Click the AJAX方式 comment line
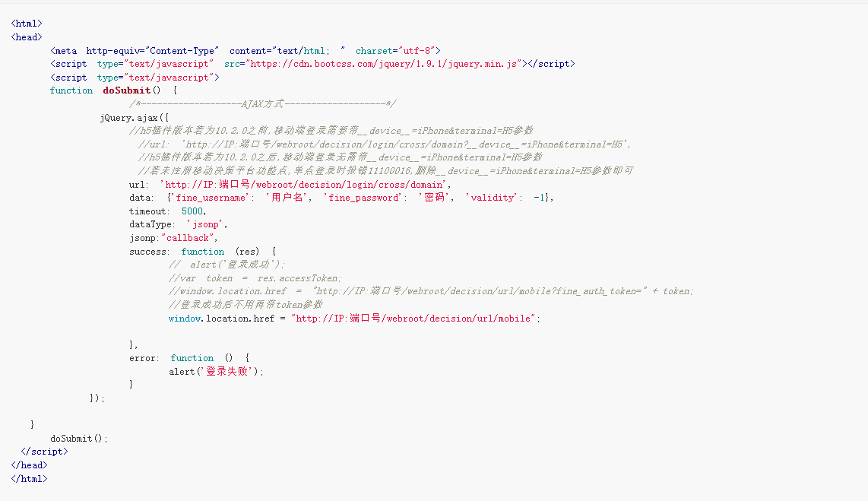The height and width of the screenshot is (501, 868). point(263,103)
